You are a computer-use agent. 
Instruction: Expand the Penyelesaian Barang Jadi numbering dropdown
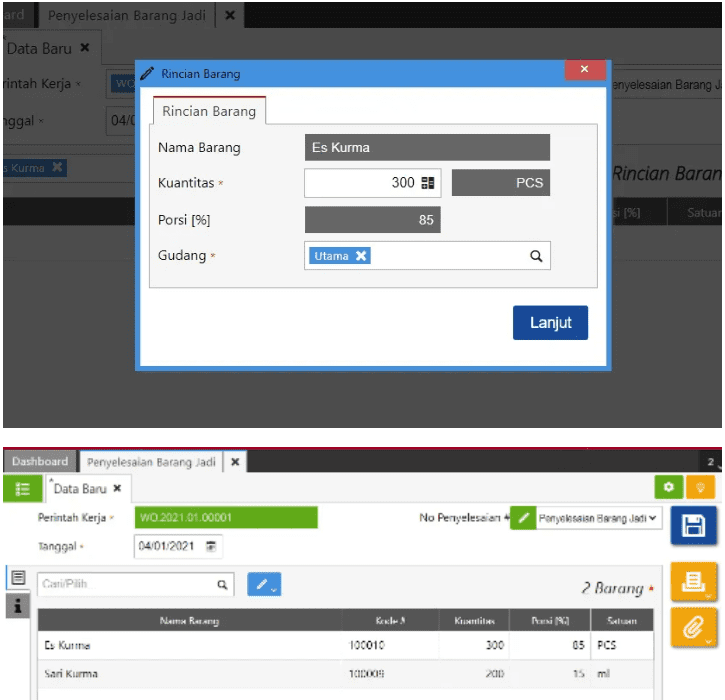[x=599, y=518]
